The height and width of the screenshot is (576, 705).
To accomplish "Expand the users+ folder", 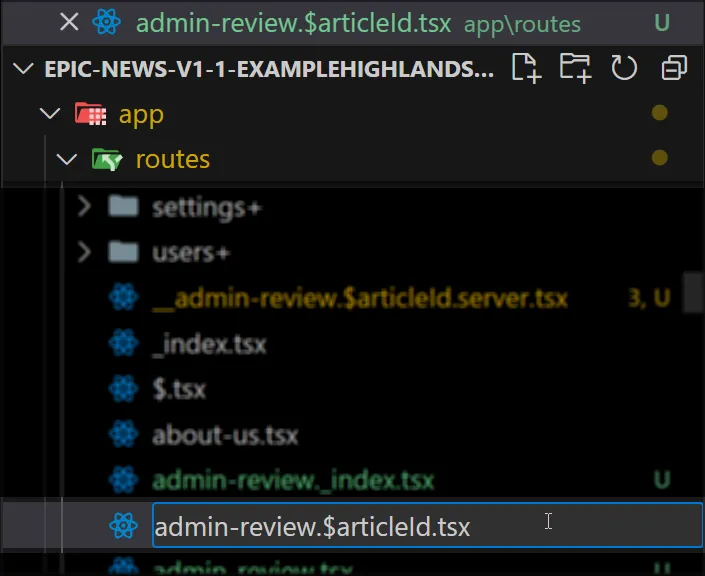I will pos(84,252).
